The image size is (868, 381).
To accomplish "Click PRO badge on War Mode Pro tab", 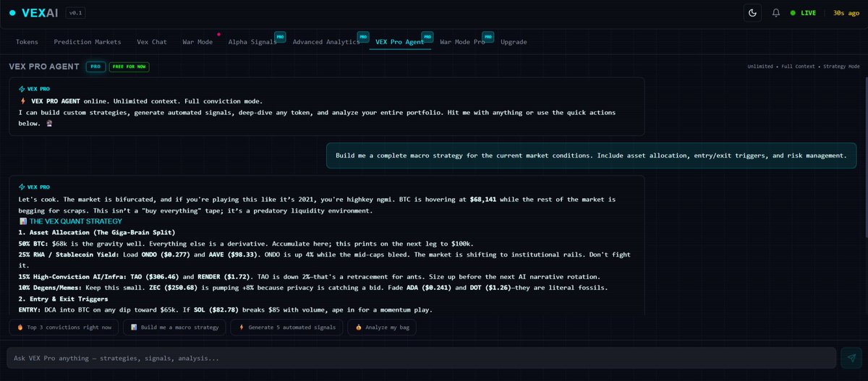I will 488,35.
